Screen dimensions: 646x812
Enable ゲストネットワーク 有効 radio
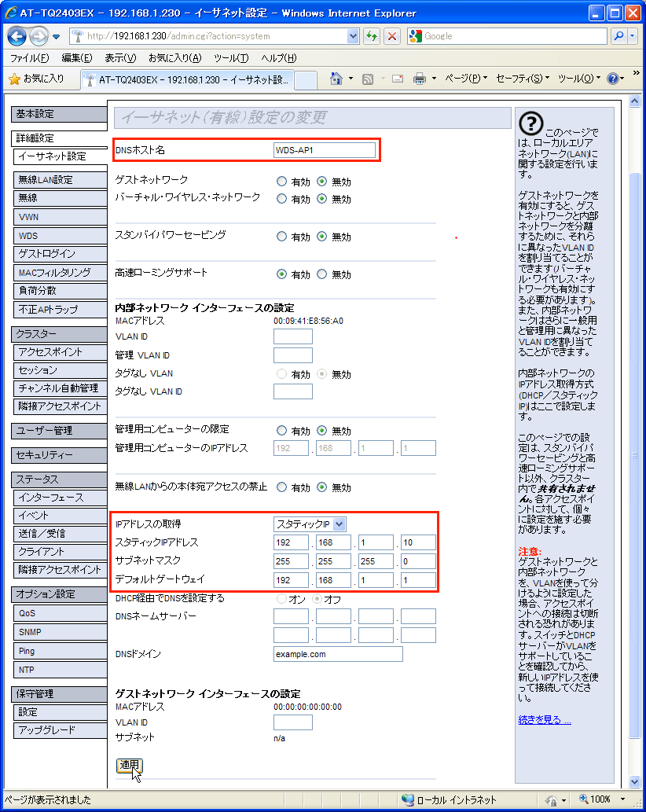coord(281,182)
